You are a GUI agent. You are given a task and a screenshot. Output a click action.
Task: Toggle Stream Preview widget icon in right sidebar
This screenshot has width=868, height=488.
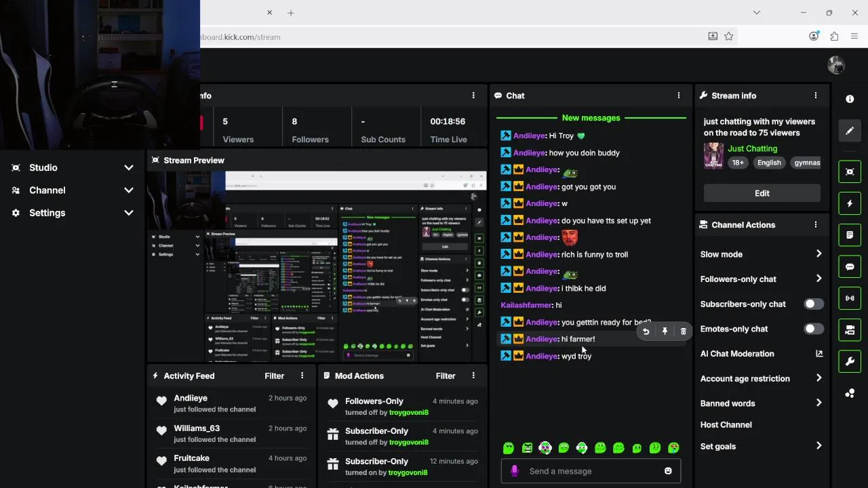pyautogui.click(x=850, y=171)
